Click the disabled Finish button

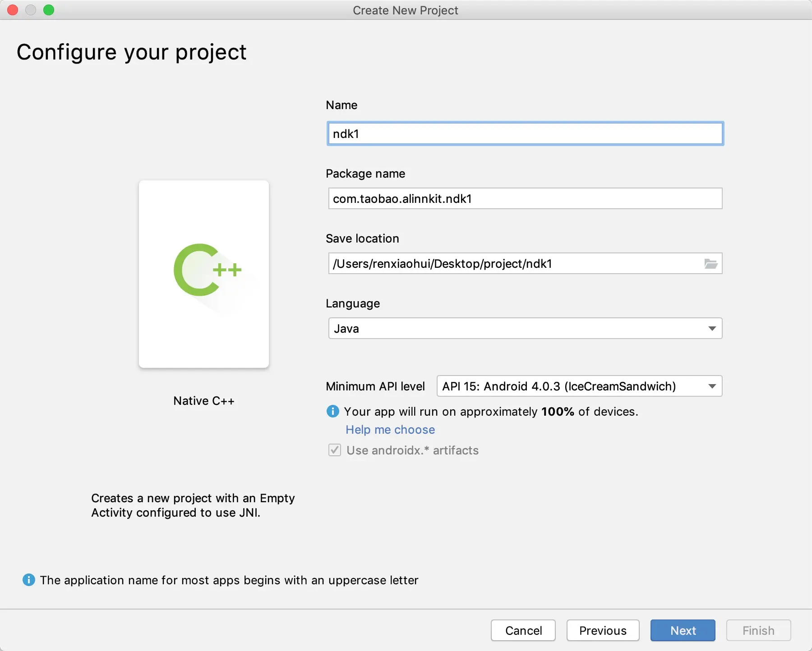point(758,630)
